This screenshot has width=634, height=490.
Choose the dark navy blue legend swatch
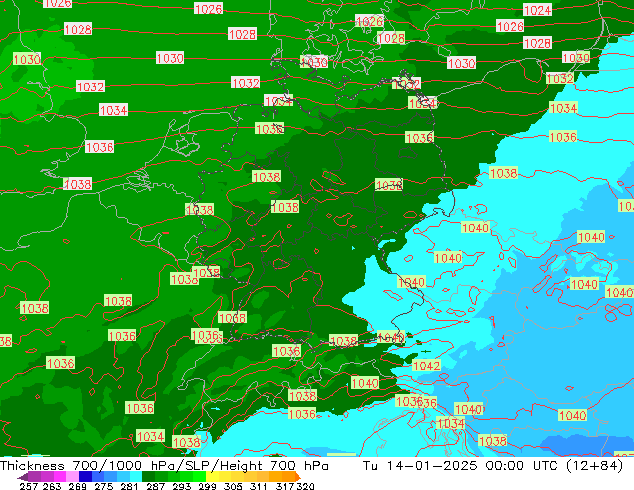85,477
